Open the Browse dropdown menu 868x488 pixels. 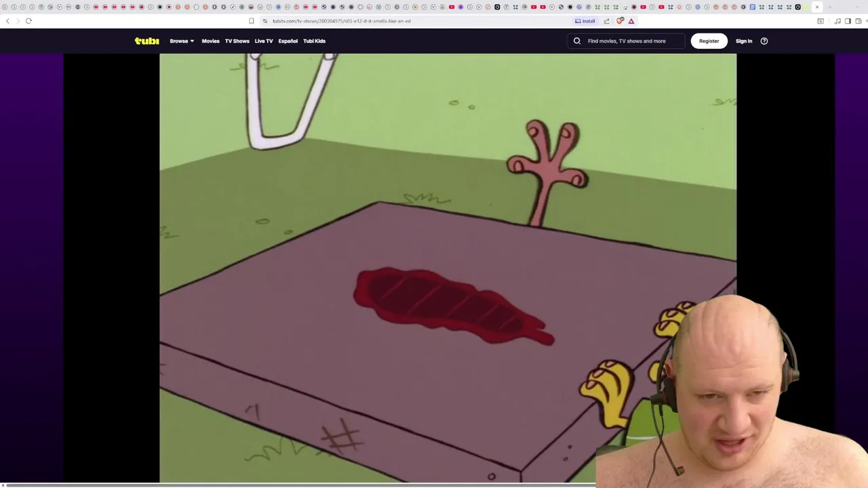tap(182, 41)
